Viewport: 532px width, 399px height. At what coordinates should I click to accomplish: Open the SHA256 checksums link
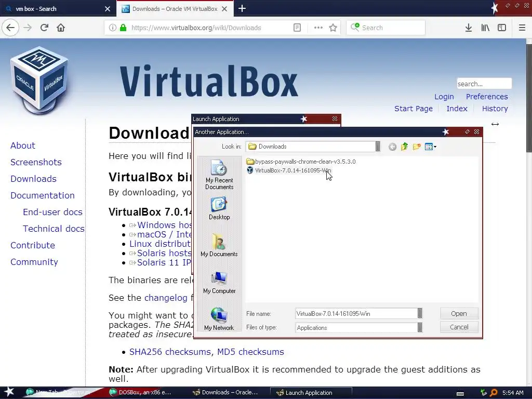coord(170,352)
